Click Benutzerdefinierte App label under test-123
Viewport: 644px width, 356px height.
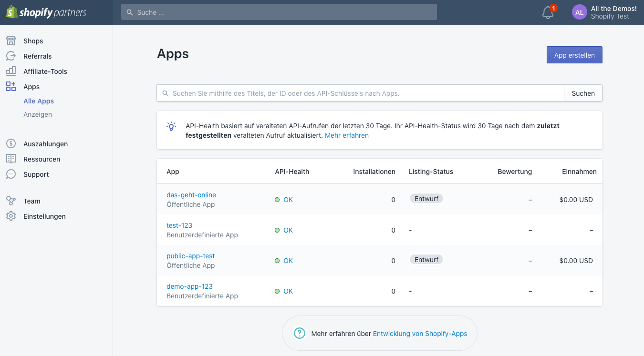(202, 235)
